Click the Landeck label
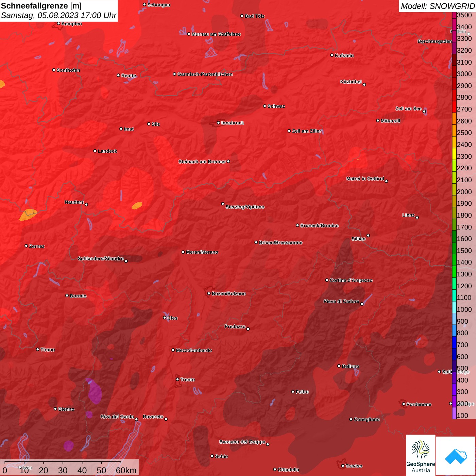Image resolution: width=476 pixels, height=476 pixels. pyautogui.click(x=107, y=151)
